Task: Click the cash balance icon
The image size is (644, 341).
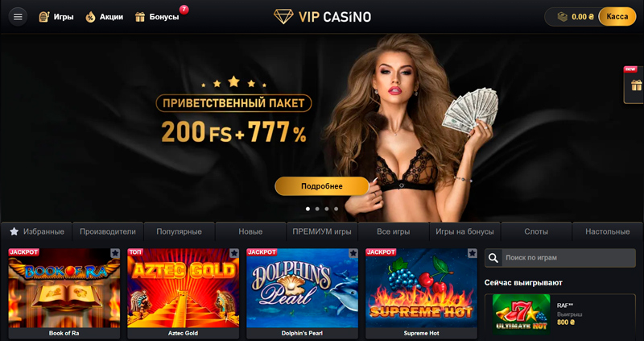Action: 562,17
